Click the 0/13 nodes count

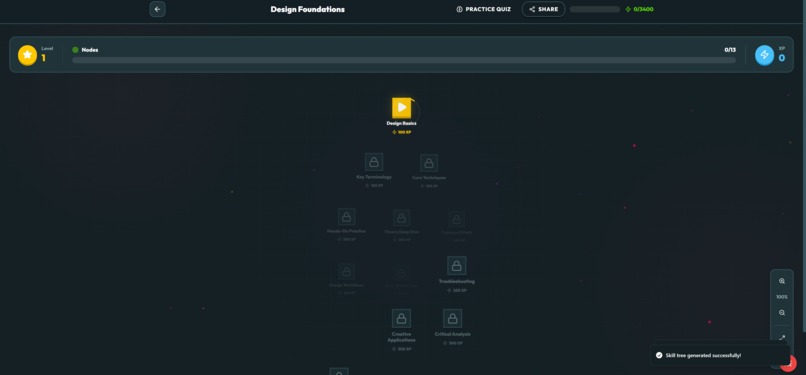730,50
